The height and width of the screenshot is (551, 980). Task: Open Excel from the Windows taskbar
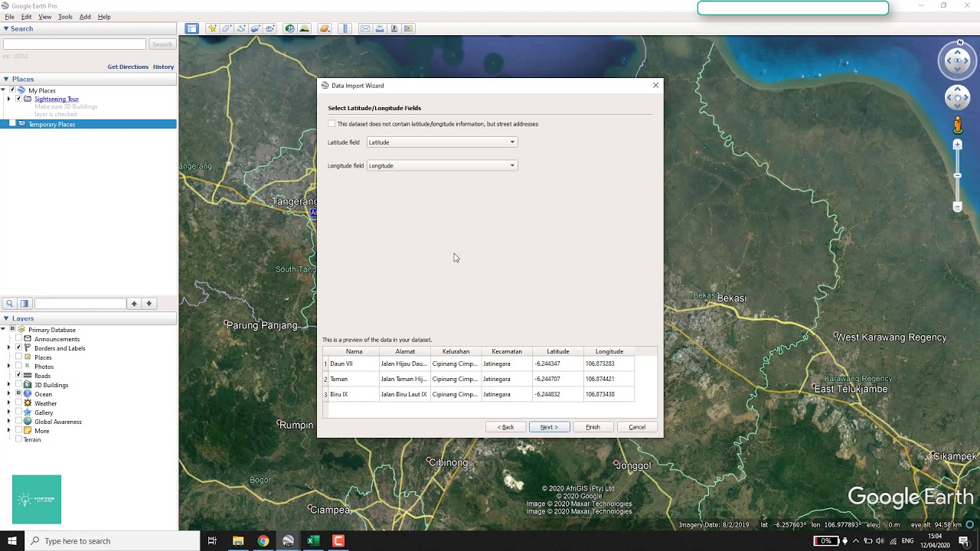(x=313, y=541)
